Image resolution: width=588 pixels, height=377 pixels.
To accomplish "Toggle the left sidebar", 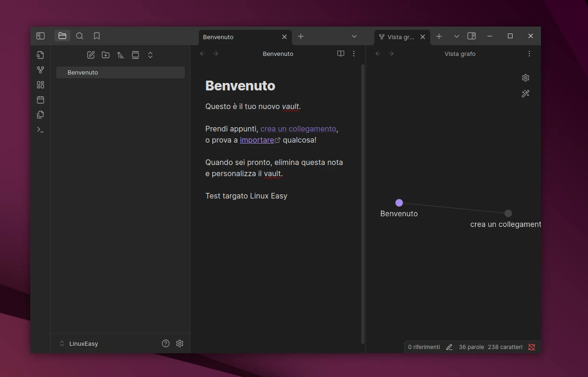I will pyautogui.click(x=41, y=36).
